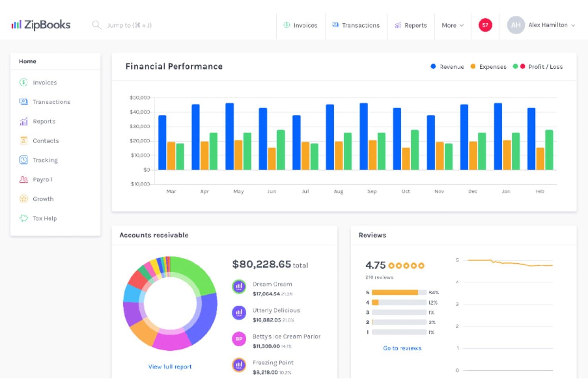Screen dimensions: 588x392
Task: Click the Jump to search field
Action: click(130, 25)
